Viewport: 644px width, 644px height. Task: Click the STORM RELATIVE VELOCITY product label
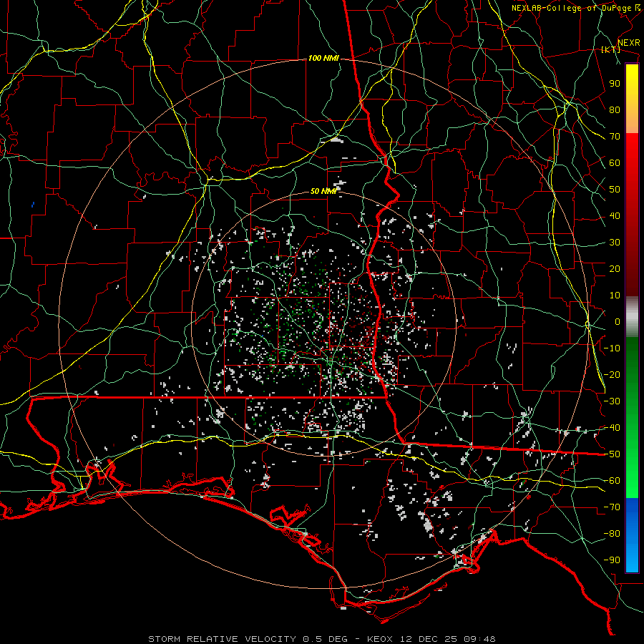[223, 639]
